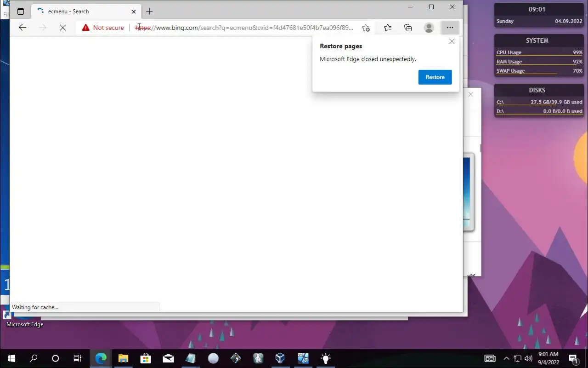
Task: Open the taskbar clock 9:01 AM
Action: (548, 358)
